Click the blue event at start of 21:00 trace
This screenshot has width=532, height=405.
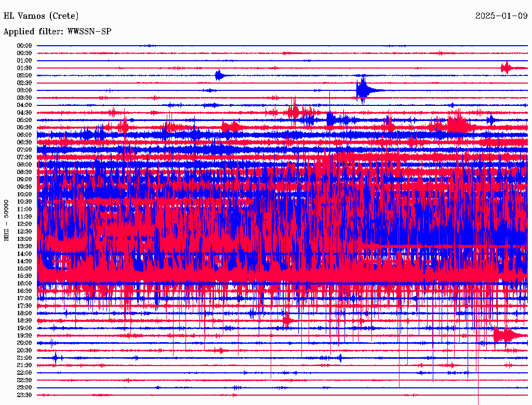pos(56,358)
